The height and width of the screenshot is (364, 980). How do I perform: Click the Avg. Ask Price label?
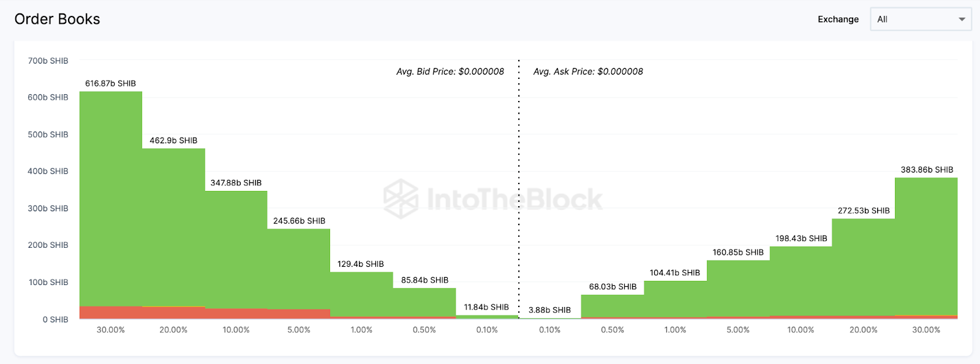[x=588, y=72]
